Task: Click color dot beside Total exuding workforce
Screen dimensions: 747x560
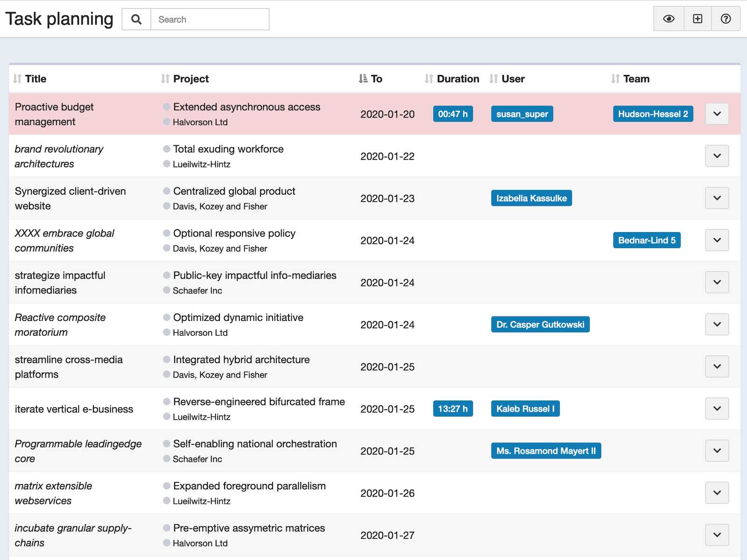Action: coord(167,149)
